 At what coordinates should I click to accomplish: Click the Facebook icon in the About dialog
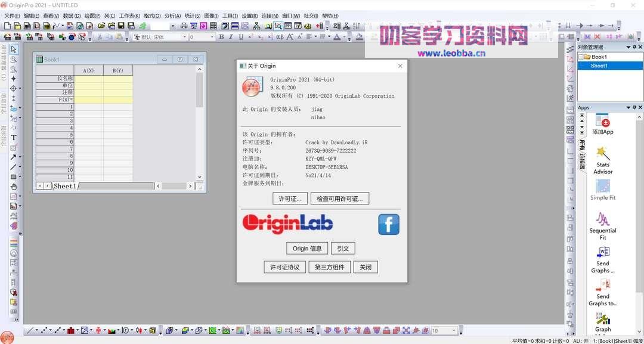pos(388,225)
